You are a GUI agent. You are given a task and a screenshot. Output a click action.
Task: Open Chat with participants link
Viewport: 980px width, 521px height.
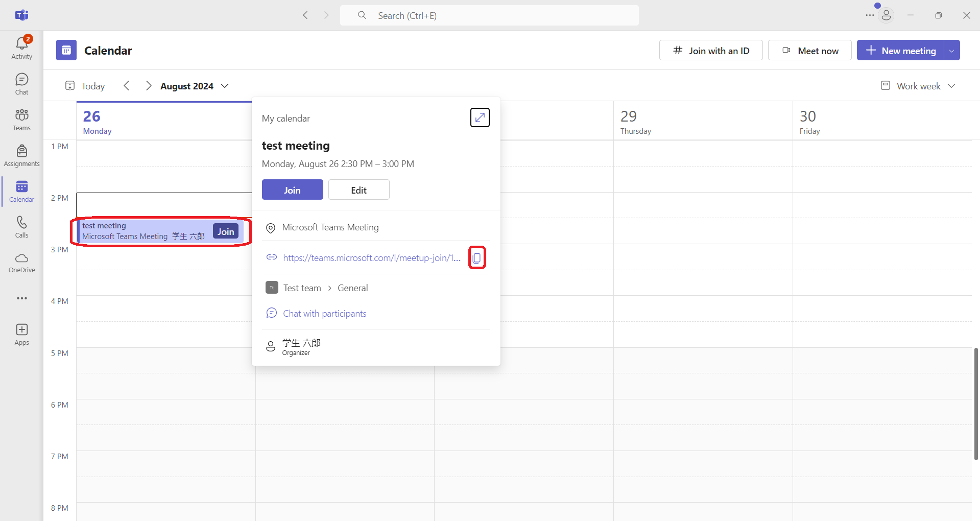pos(325,313)
